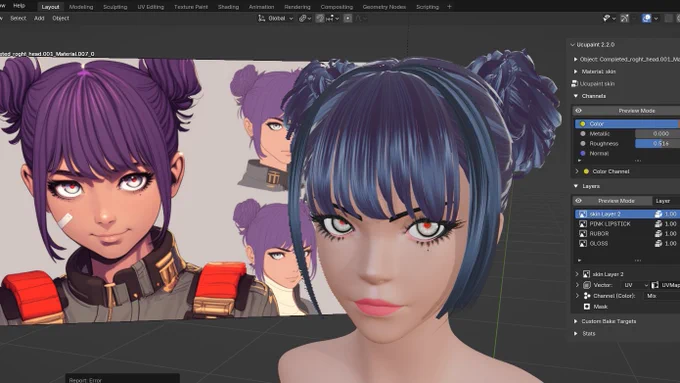The height and width of the screenshot is (383, 680).
Task: Toggle the viewport overlays icon
Action: (647, 18)
